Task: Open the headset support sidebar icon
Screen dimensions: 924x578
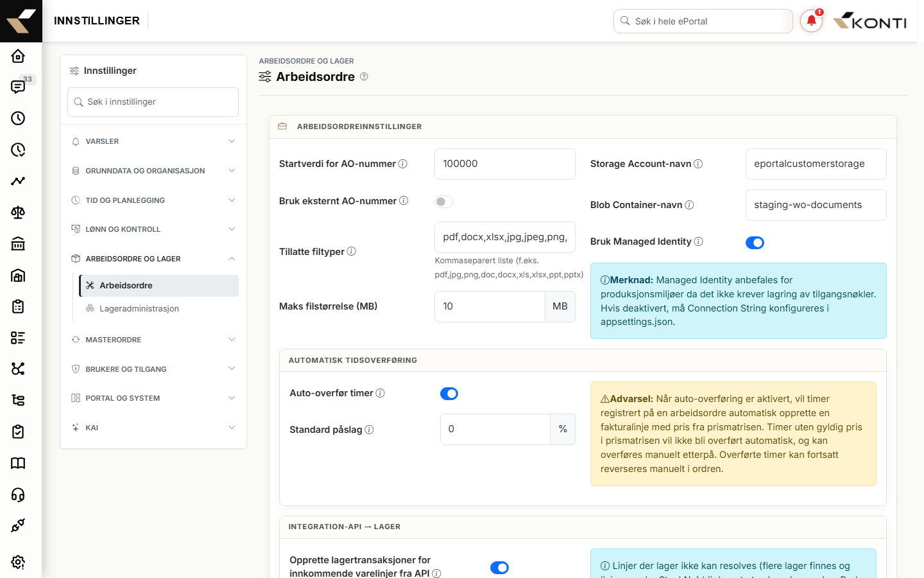Action: [x=18, y=495]
